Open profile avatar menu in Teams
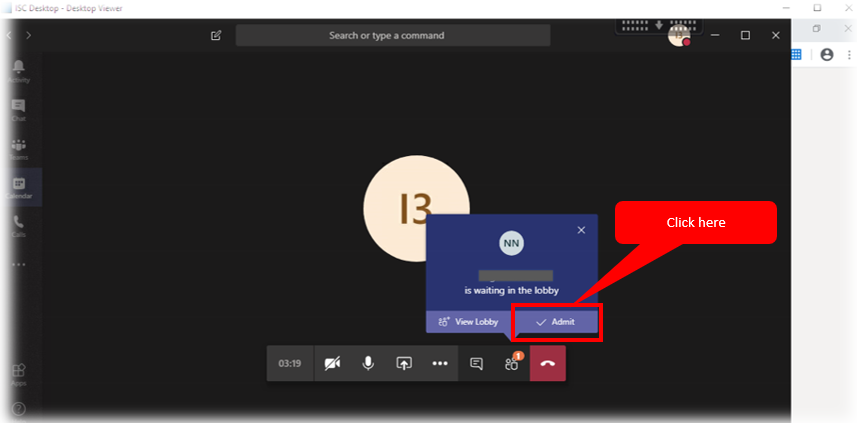This screenshot has width=857, height=423. point(679,36)
